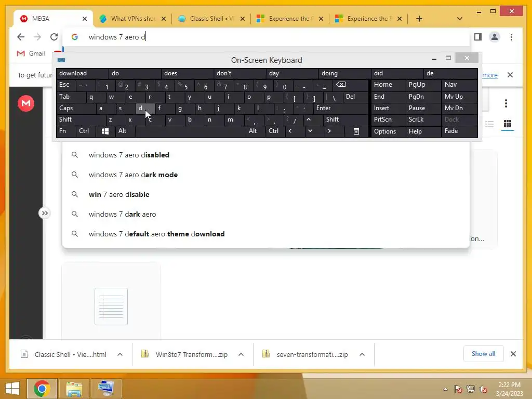The image size is (532, 399).
Task: Click the Enter key on keyboard
Action: pos(341,108)
